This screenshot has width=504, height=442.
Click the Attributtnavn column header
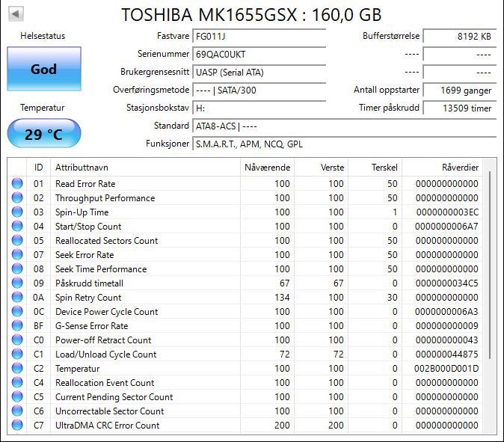pyautogui.click(x=145, y=168)
